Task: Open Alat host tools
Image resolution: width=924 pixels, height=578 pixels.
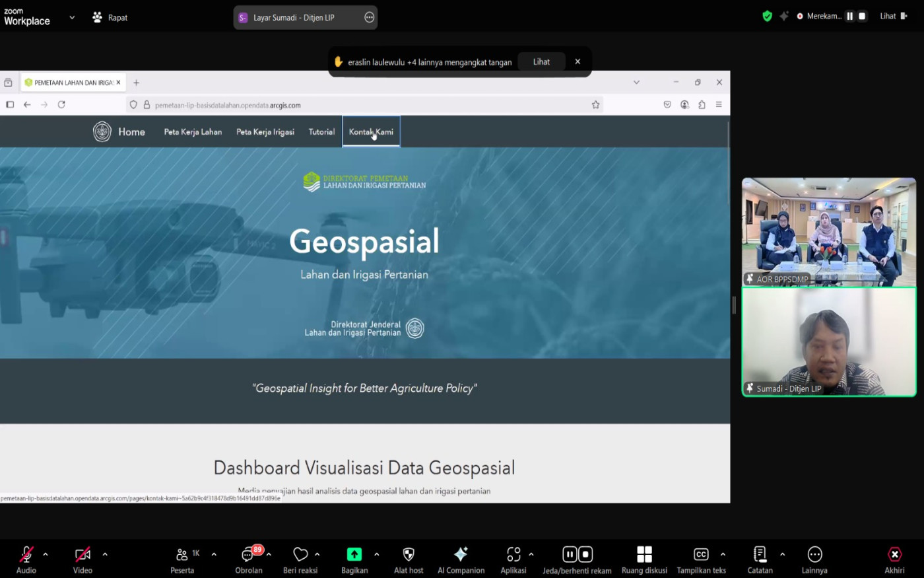Action: coord(408,555)
